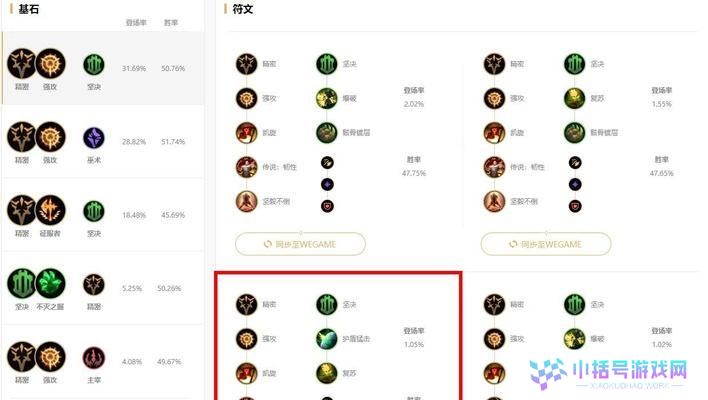Screen dimensions: 708x400
Task: Click the purple 巫术 rune icon
Action: coord(94,138)
